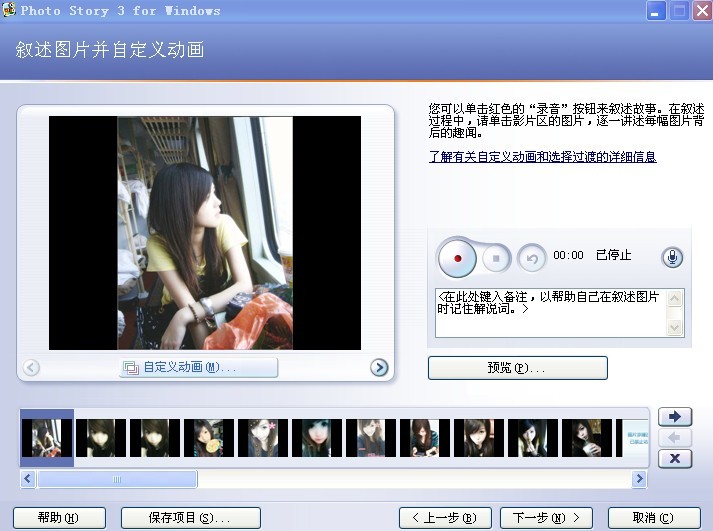Click 保存项目 save project button
This screenshot has width=713, height=531.
point(190,518)
